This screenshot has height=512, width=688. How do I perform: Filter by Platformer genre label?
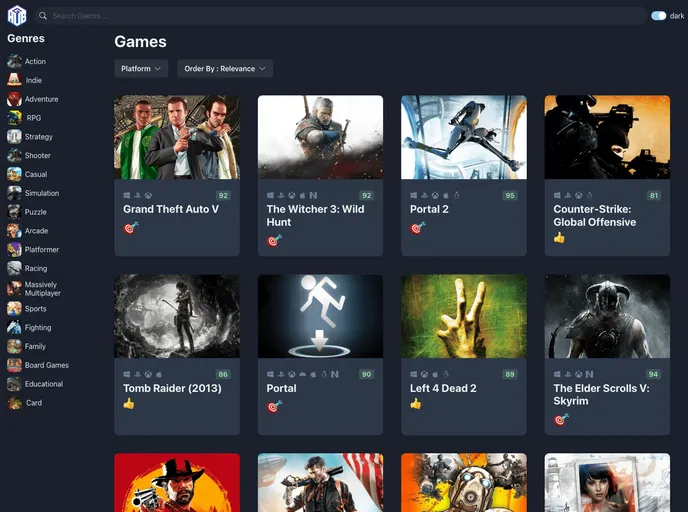point(42,250)
